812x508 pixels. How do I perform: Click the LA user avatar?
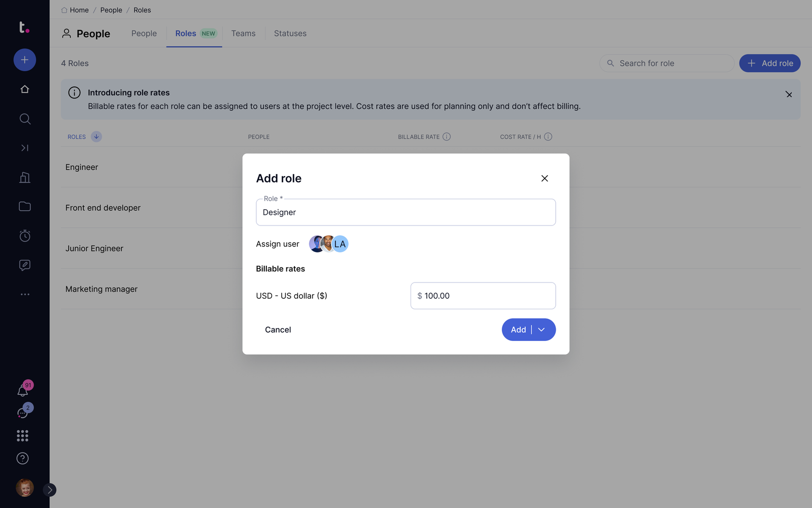pos(341,244)
